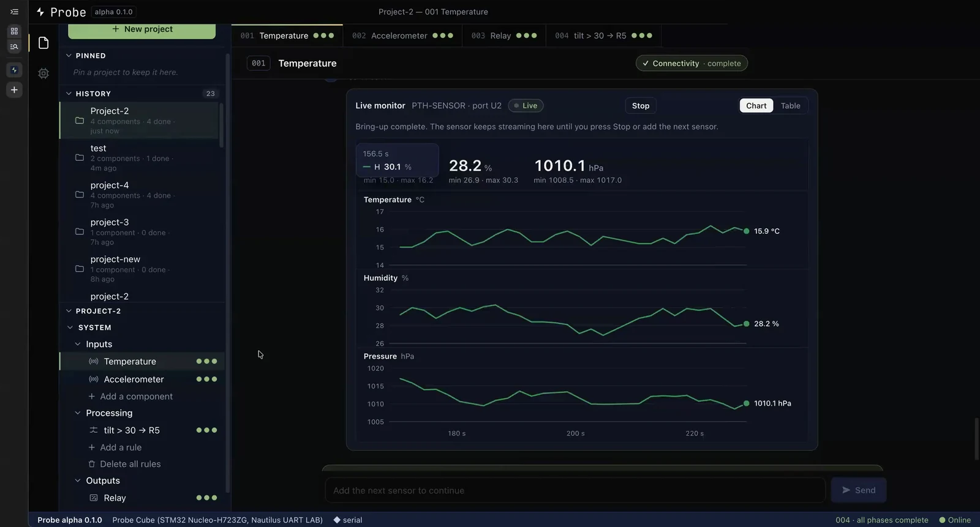Click the relay icon beside Relay output
Image resolution: width=980 pixels, height=527 pixels.
94,498
